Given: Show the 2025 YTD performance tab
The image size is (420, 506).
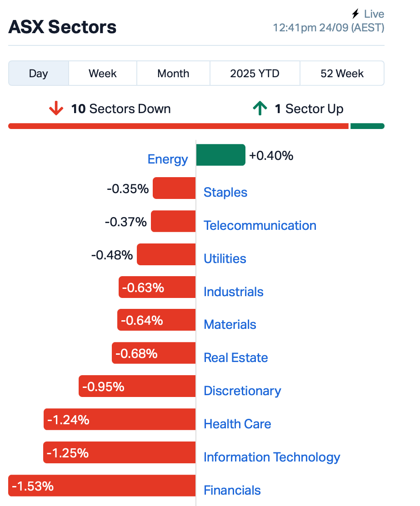Looking at the screenshot, I should [x=255, y=74].
